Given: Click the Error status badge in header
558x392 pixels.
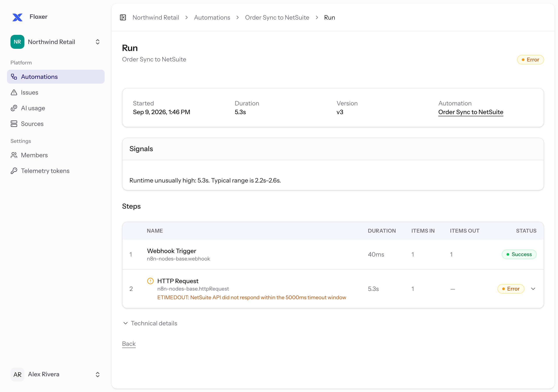Looking at the screenshot, I should (x=530, y=60).
